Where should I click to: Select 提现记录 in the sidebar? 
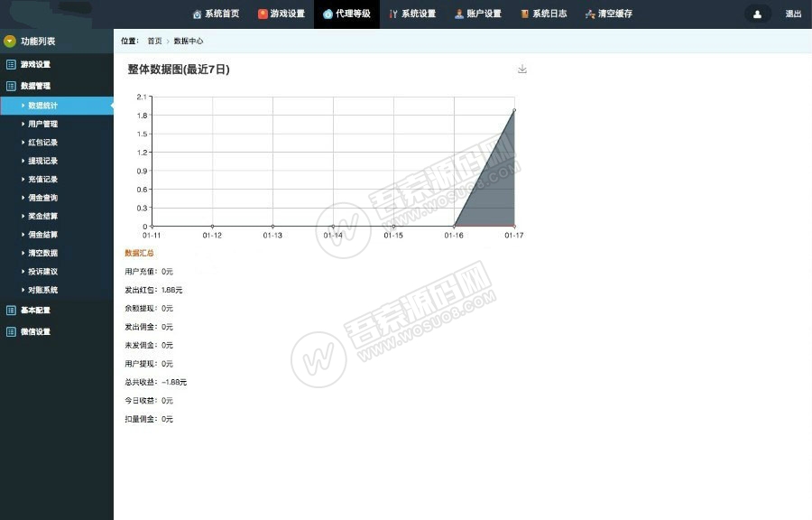[x=44, y=160]
